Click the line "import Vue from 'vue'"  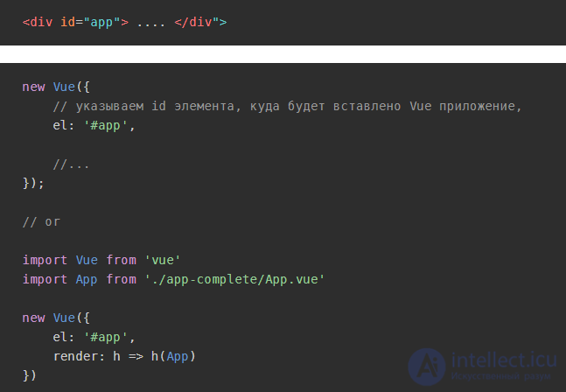101,260
